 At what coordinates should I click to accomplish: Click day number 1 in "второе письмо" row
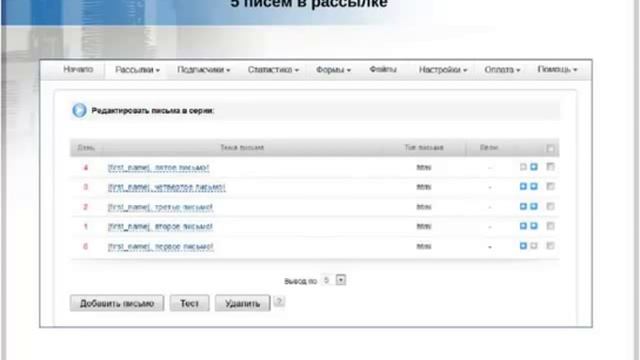click(x=86, y=227)
